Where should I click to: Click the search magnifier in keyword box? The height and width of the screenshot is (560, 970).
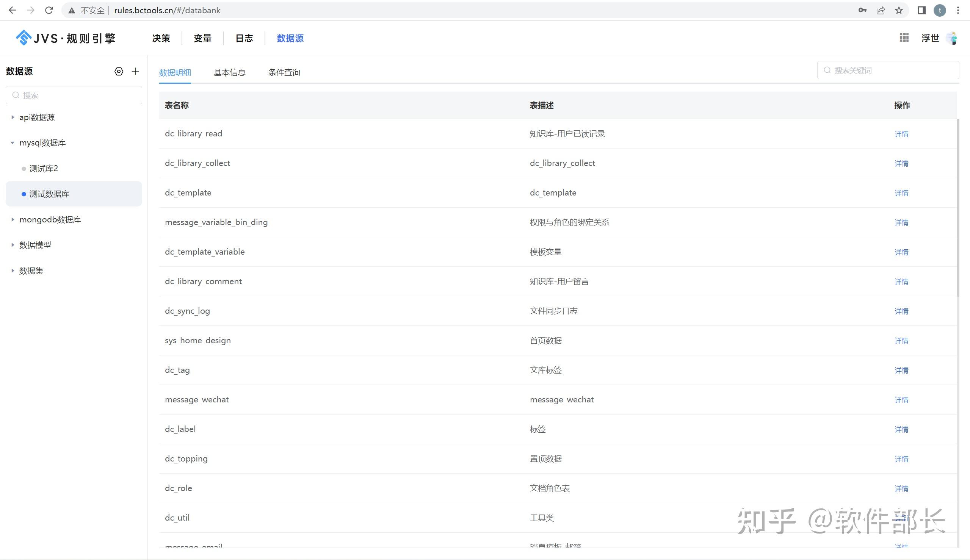827,70
